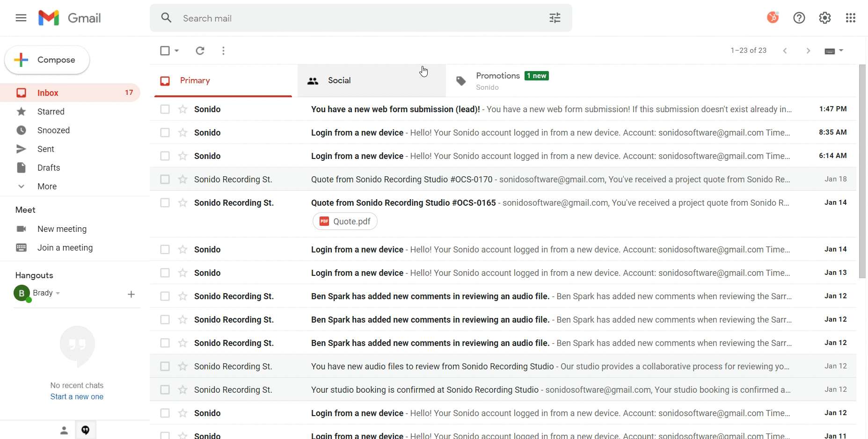
Task: Click the Gmail logo
Action: pos(69,18)
